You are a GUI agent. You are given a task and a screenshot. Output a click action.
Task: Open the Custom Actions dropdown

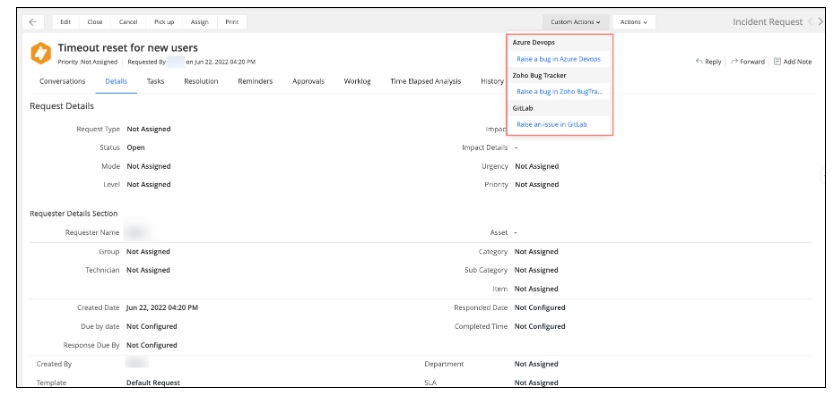[576, 22]
